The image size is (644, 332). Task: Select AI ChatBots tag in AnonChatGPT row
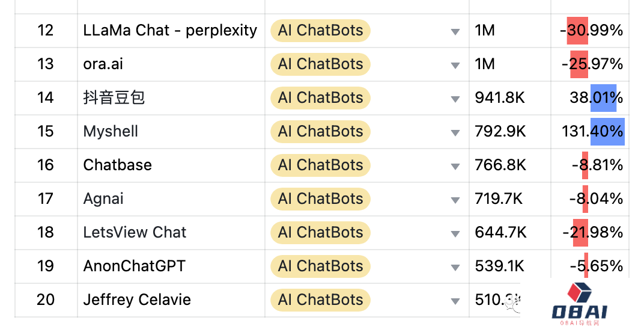320,266
